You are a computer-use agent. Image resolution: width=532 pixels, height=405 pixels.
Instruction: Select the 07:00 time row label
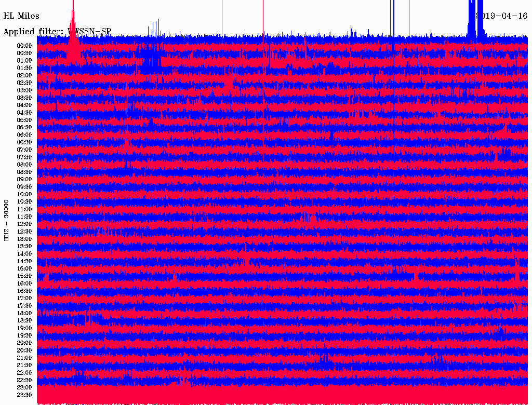click(x=24, y=150)
